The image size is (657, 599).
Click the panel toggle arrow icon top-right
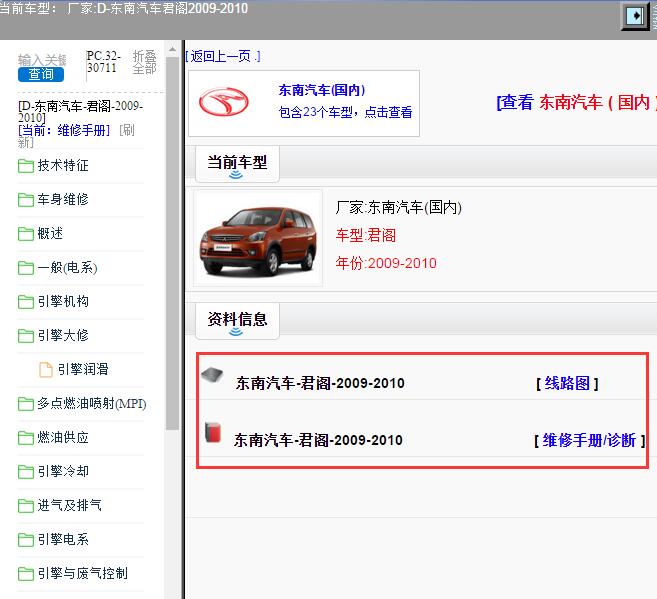pos(635,16)
